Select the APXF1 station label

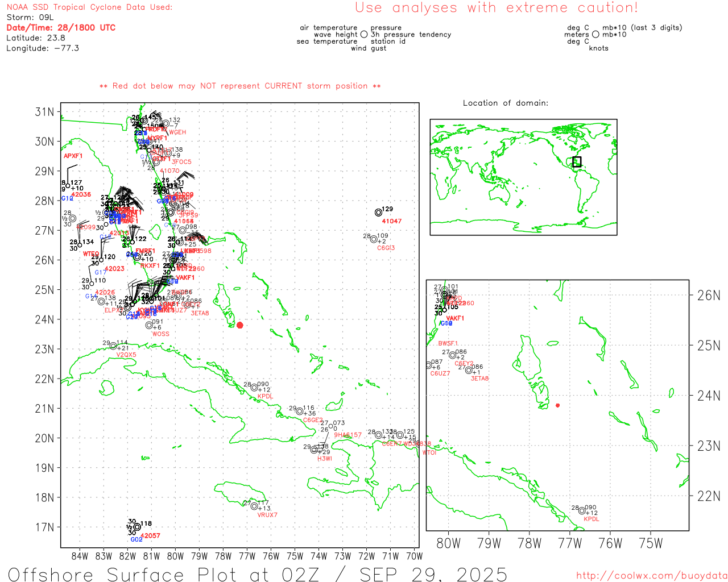pos(73,156)
